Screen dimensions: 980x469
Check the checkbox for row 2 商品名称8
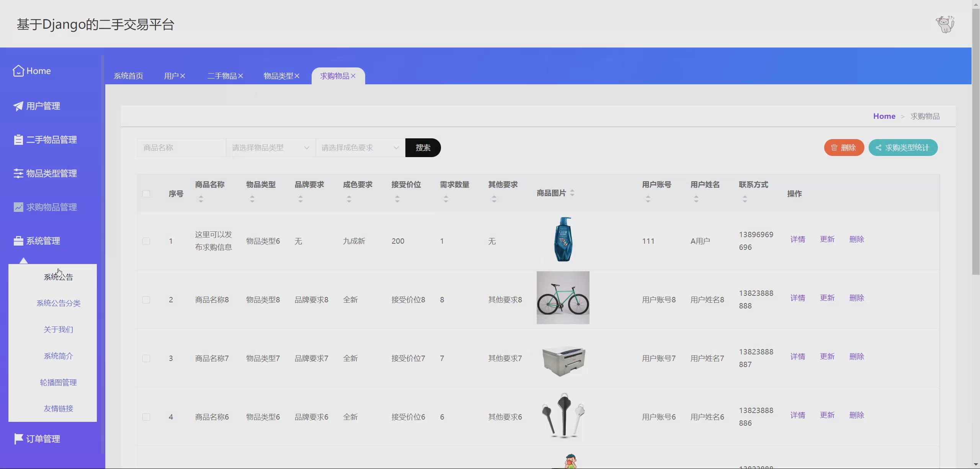coord(147,300)
